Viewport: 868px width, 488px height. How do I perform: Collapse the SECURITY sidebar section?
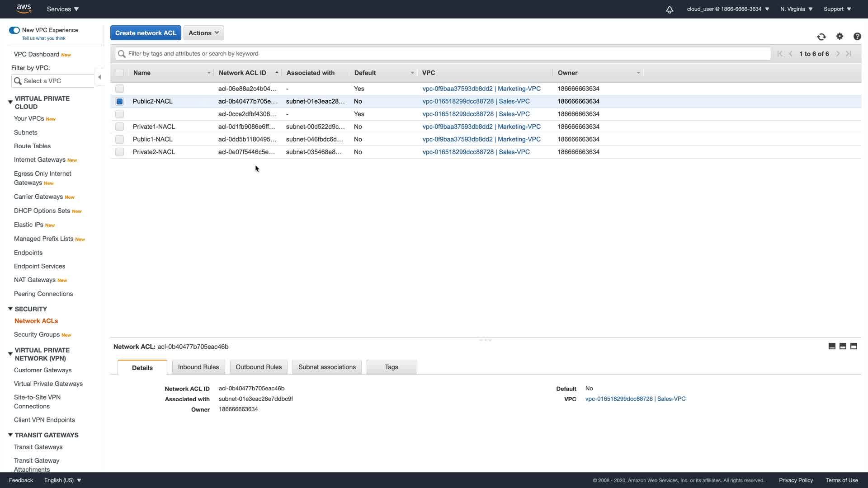[10, 309]
